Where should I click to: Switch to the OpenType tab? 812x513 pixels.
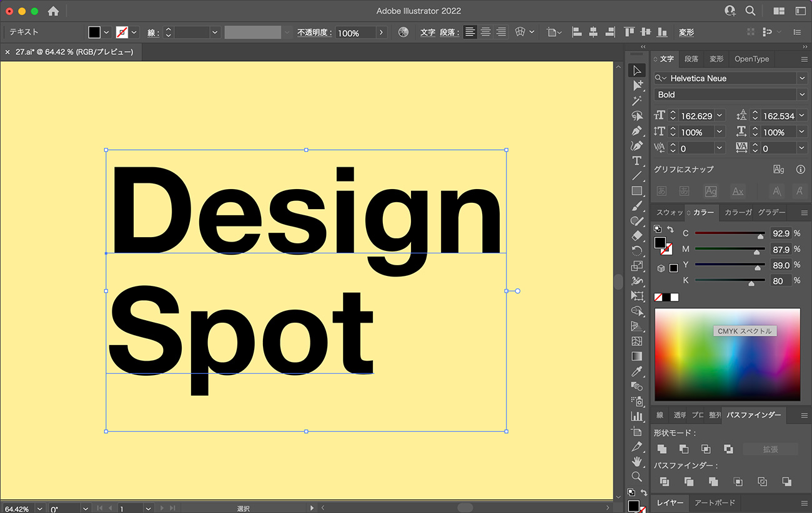point(751,59)
